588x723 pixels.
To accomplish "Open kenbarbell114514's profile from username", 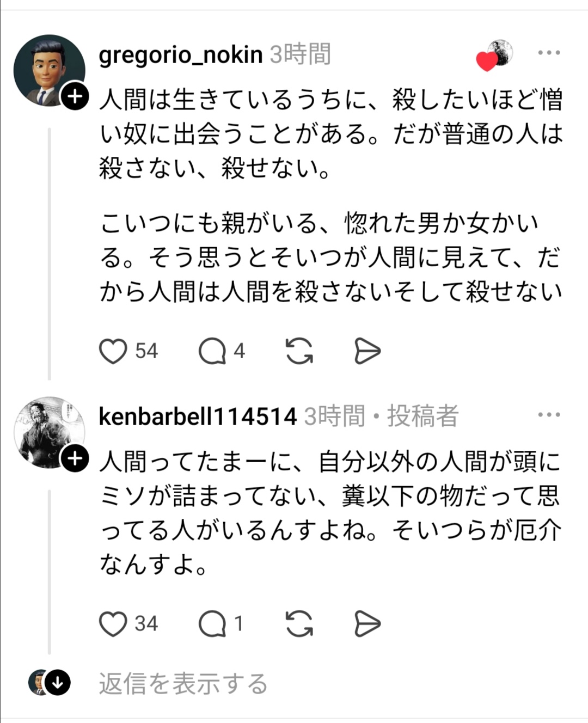I will (198, 416).
